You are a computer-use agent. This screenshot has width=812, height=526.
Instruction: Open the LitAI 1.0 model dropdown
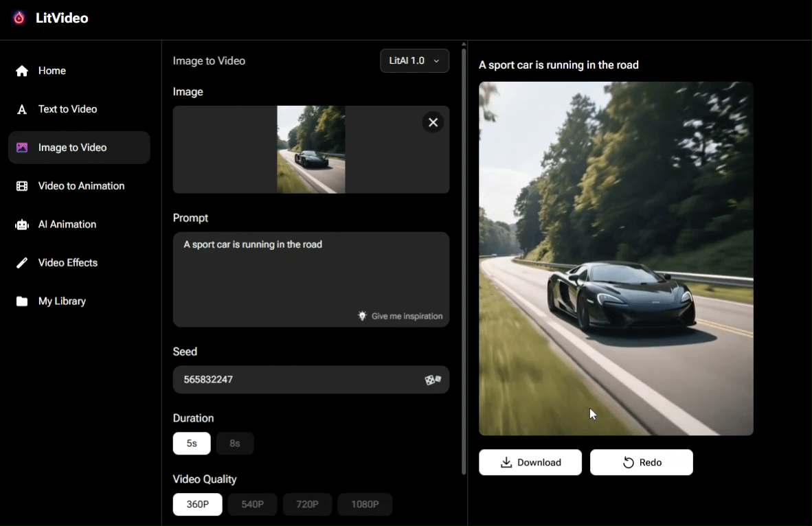point(414,61)
